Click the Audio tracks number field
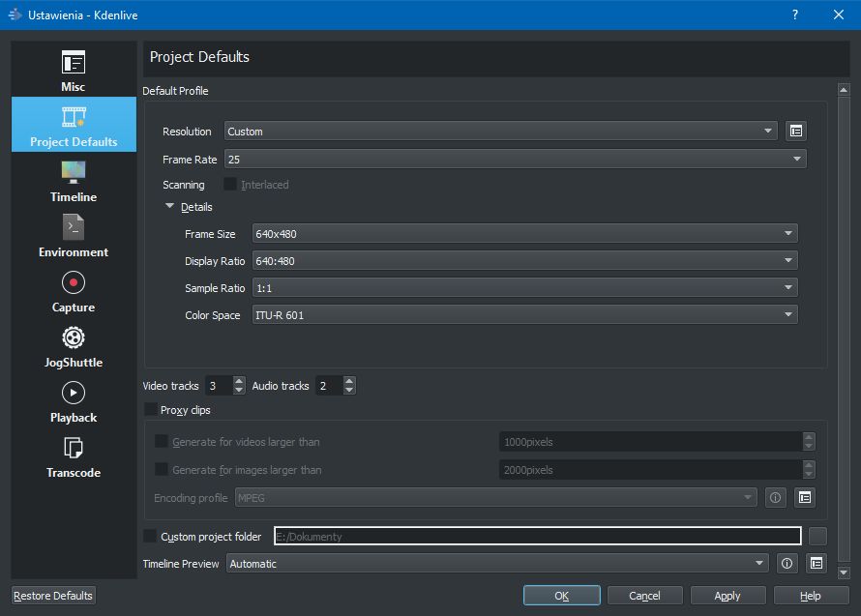 330,386
